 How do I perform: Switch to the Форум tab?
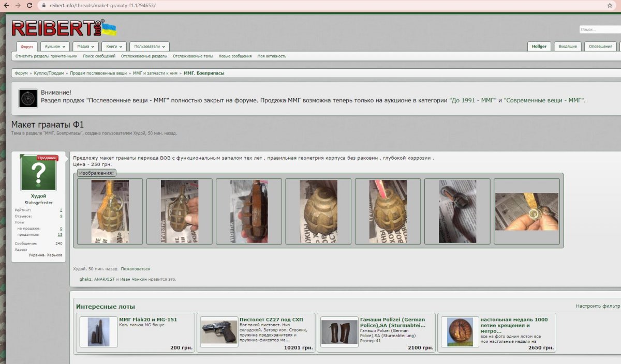point(27,47)
